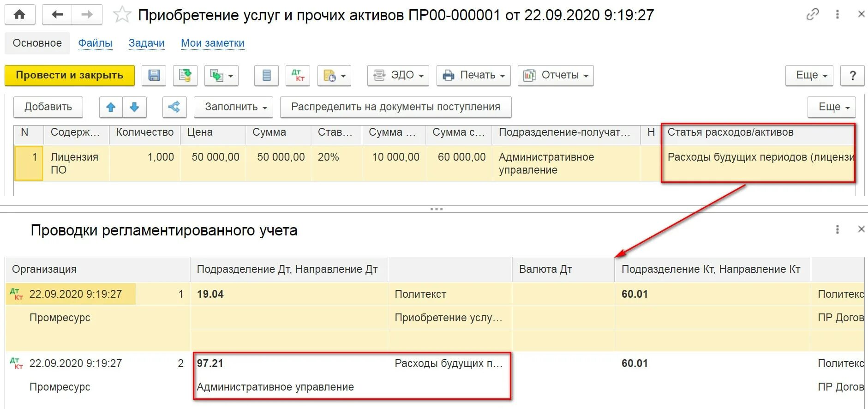Open the Печать dropdown
868x409 pixels.
pos(473,75)
